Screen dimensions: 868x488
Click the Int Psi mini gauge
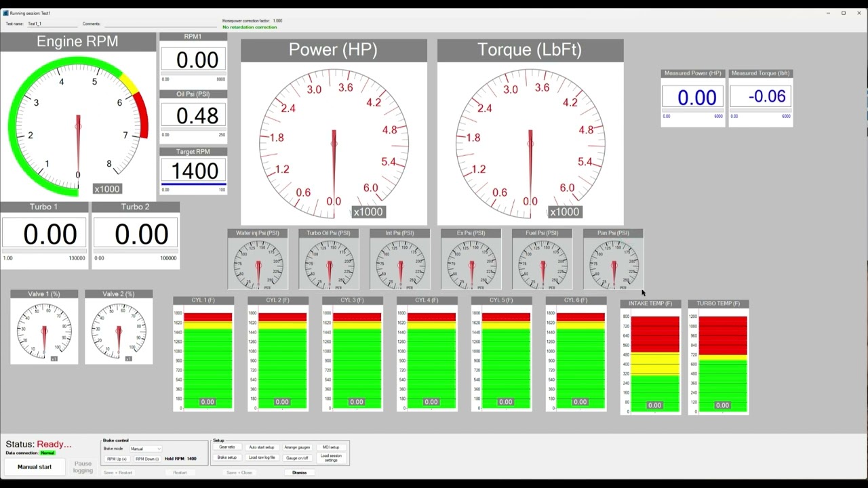(400, 264)
